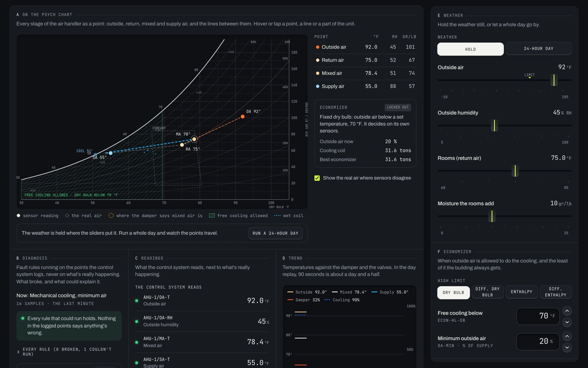
Task: Click the AHU-1/OA-RH reading row
Action: click(x=202, y=321)
